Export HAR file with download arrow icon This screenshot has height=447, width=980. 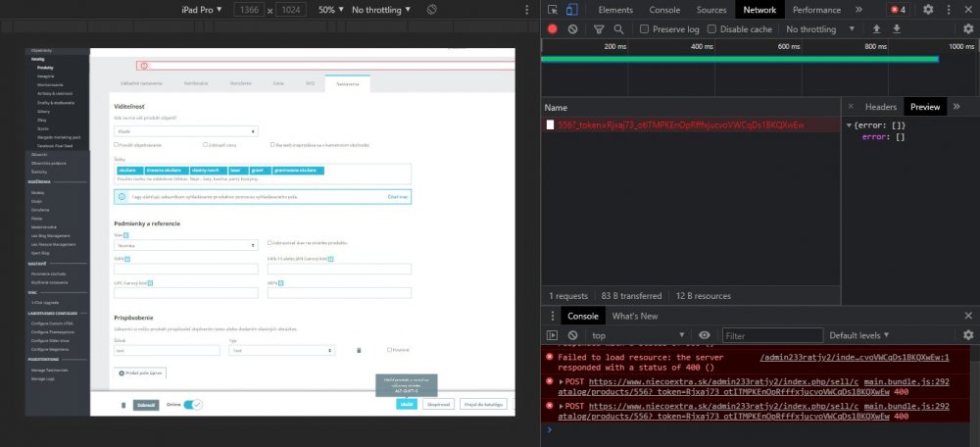(897, 28)
